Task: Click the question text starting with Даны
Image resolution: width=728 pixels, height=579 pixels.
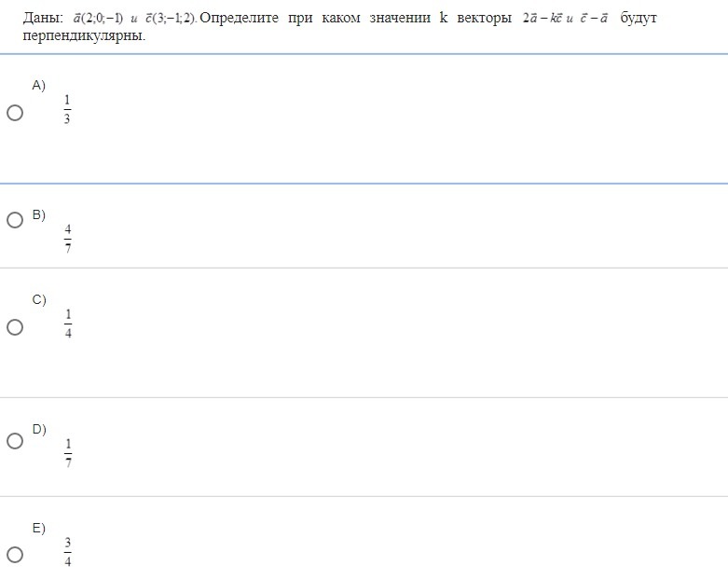Action: [x=340, y=26]
